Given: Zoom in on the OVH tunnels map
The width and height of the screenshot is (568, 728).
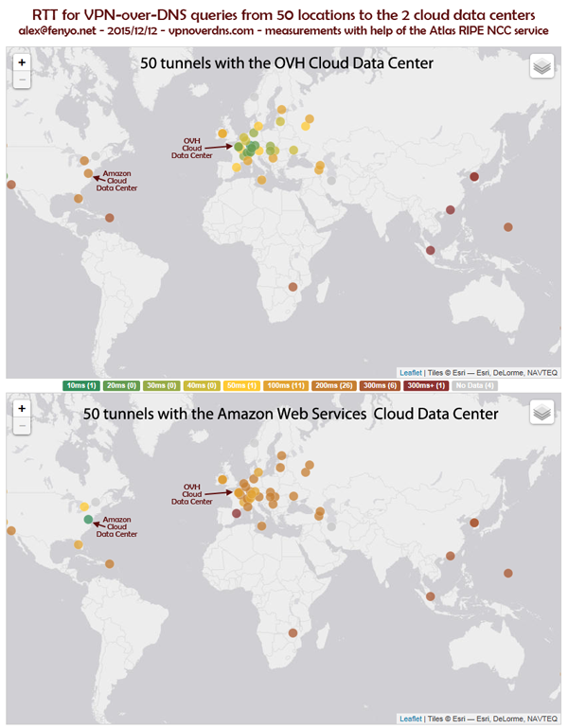Looking at the screenshot, I should [22, 62].
